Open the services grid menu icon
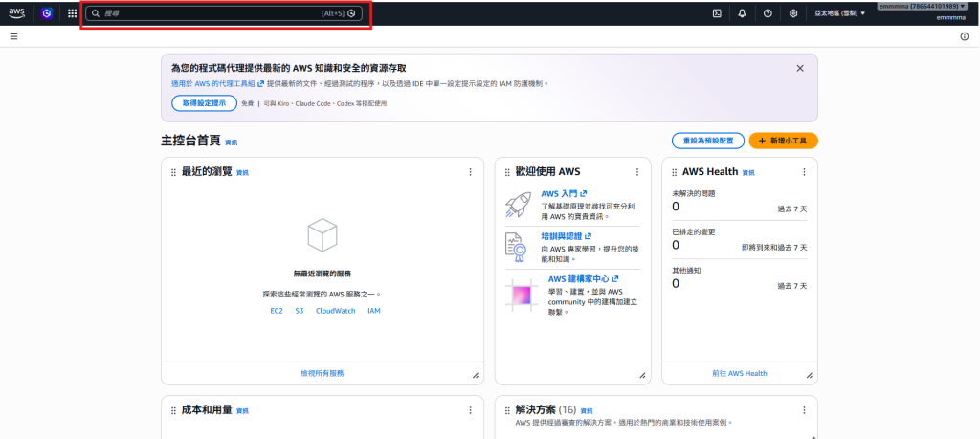980x439 pixels. pyautogui.click(x=73, y=13)
